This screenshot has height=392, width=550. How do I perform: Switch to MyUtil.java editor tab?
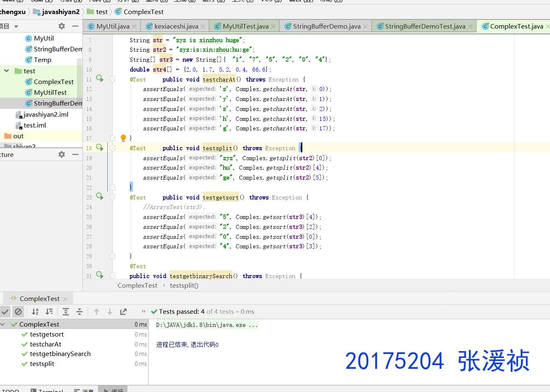point(112,26)
